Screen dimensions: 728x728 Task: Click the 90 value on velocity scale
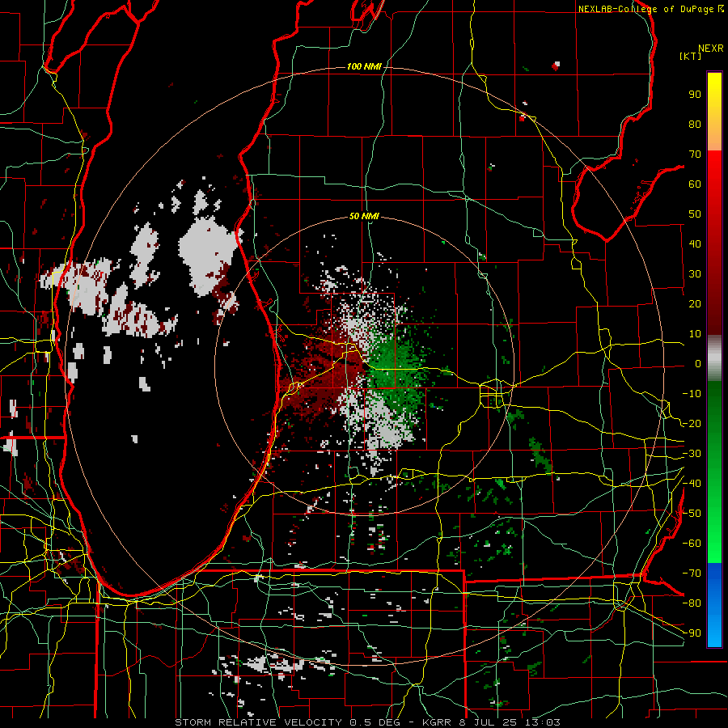695,95
